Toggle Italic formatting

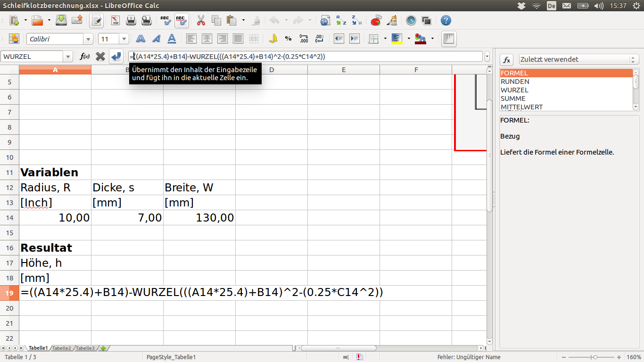[x=156, y=39]
